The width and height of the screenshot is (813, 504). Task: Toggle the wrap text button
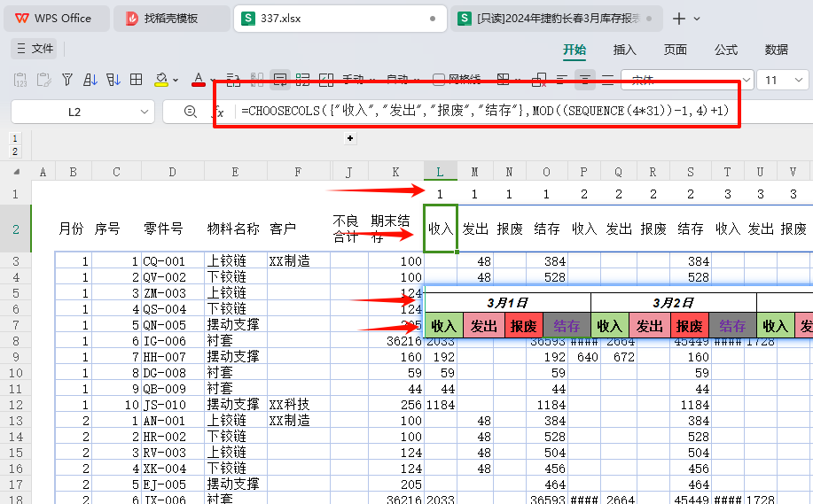(280, 80)
